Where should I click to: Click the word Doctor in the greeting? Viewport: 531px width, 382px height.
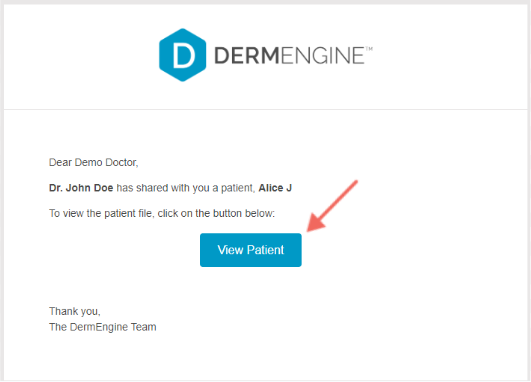122,163
